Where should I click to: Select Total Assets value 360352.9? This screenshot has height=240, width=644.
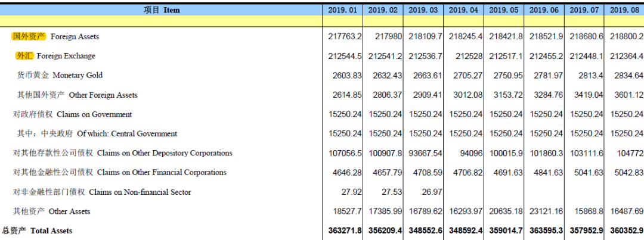tap(627, 231)
